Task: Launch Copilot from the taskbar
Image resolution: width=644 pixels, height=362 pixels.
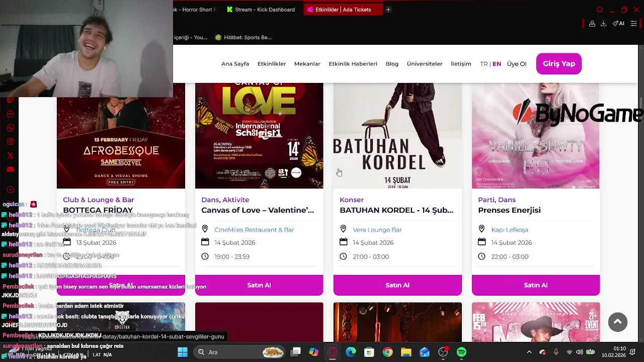Action: [x=314, y=352]
